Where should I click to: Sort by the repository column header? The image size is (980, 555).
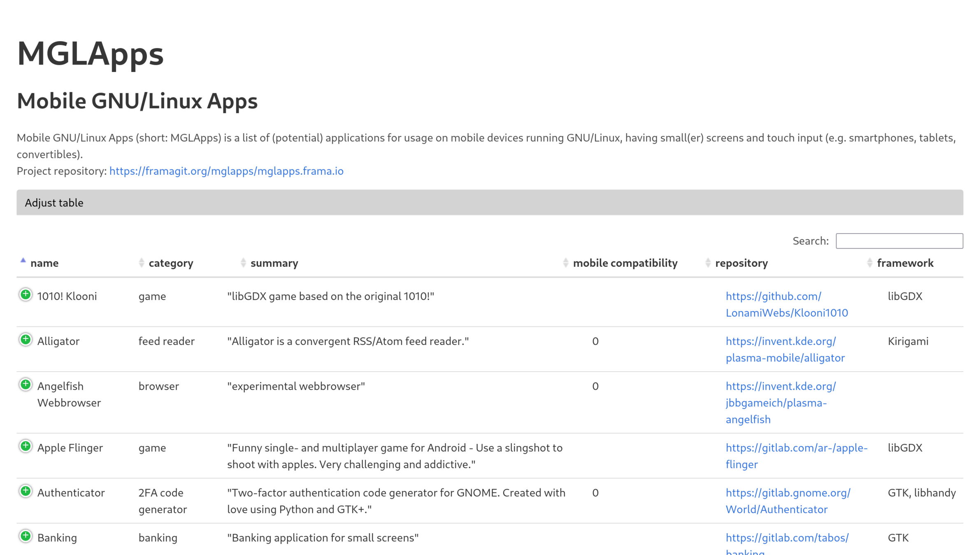pos(741,263)
